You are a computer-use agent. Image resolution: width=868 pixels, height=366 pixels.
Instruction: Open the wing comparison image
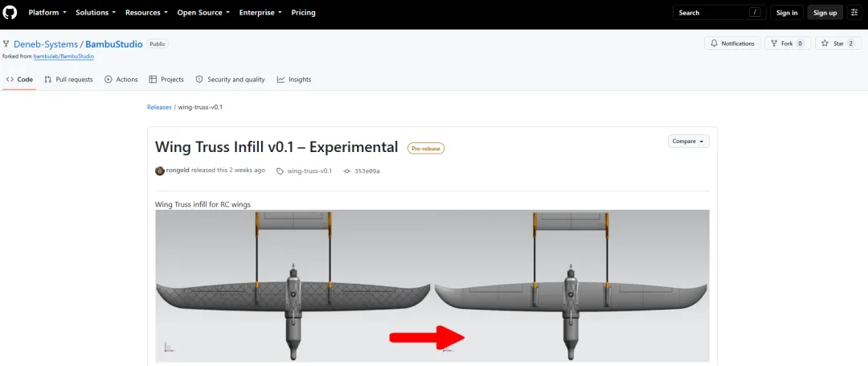pyautogui.click(x=432, y=286)
